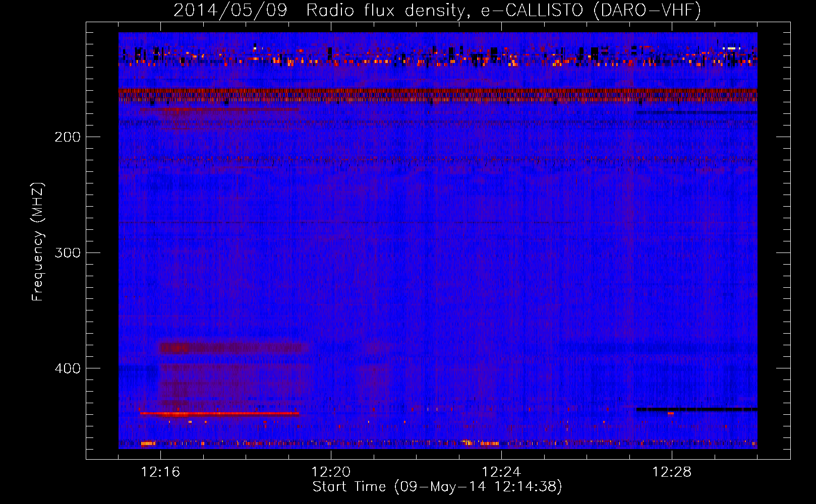The height and width of the screenshot is (504, 816).
Task: Click the 400 frequency tick label
Action: pos(68,368)
